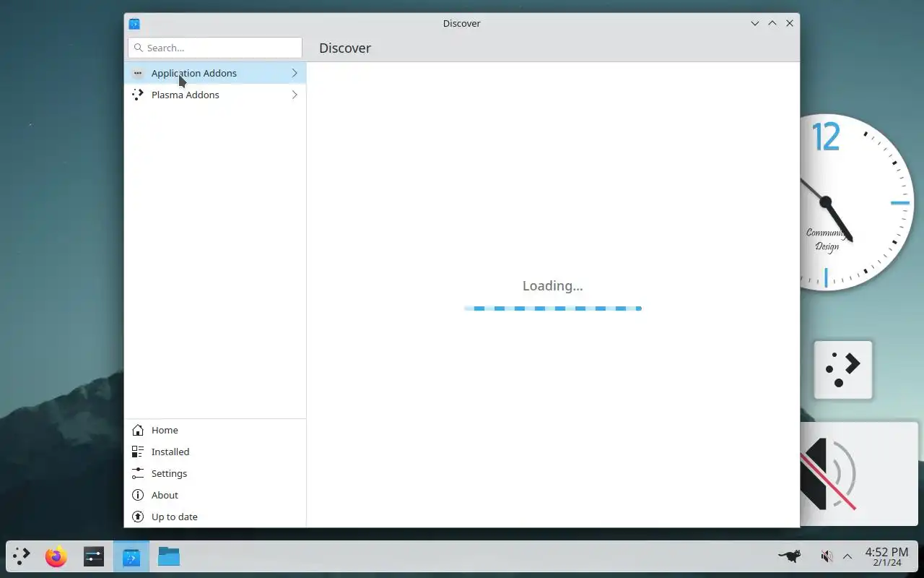This screenshot has width=924, height=578.
Task: Close the Discover window
Action: click(x=790, y=23)
